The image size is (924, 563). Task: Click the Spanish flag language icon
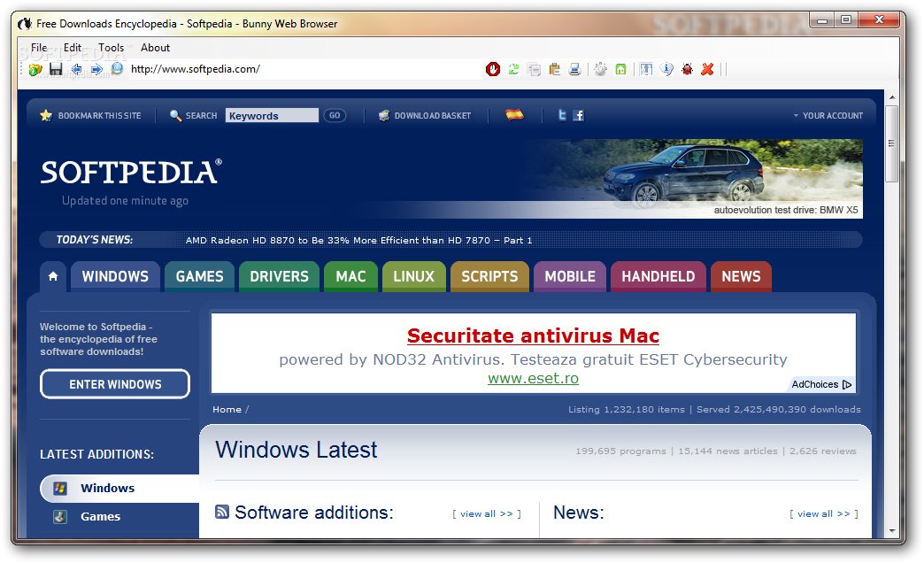(514, 115)
